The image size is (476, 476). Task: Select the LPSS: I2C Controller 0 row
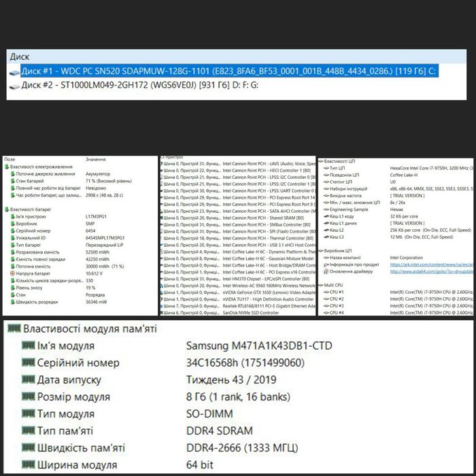tap(238, 177)
